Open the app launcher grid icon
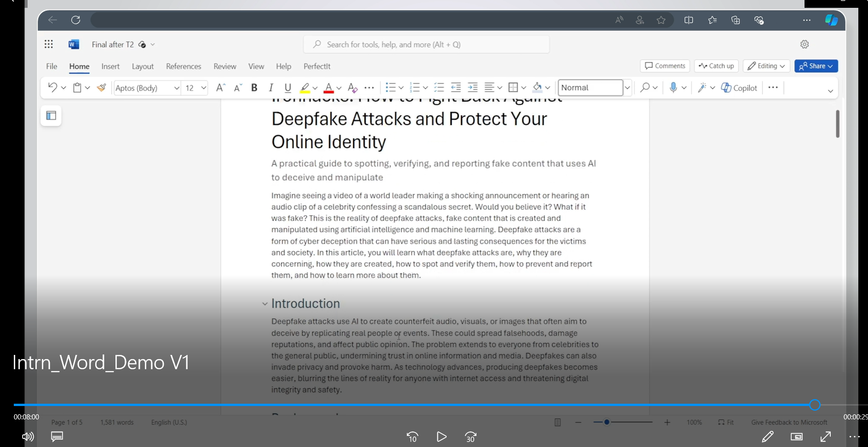Viewport: 868px width, 447px height. pos(49,44)
